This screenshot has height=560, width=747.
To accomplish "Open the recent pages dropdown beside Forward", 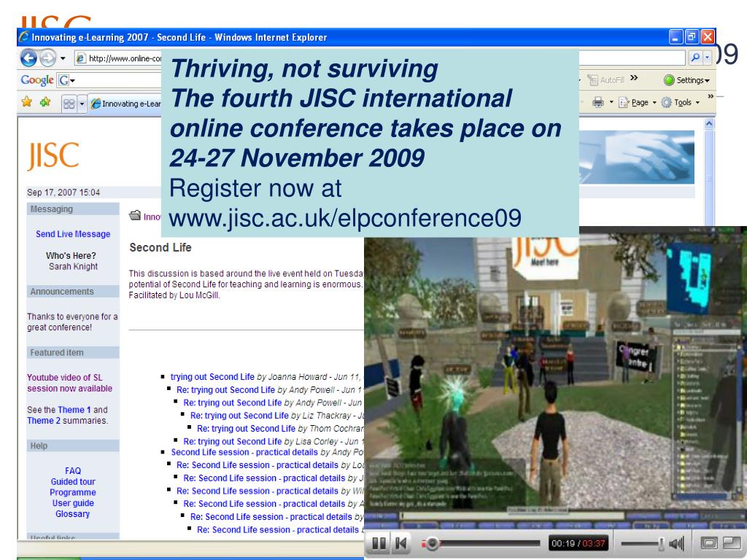I will (63, 58).
